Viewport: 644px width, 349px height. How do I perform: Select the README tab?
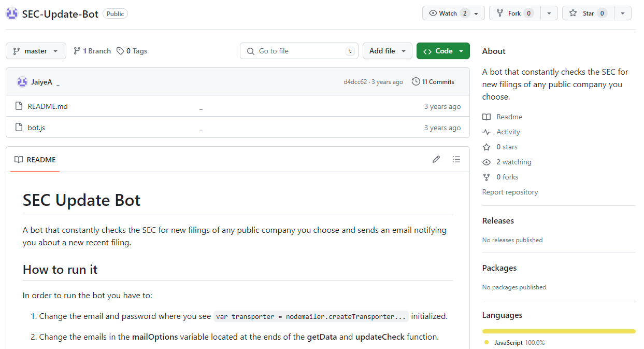pyautogui.click(x=35, y=160)
